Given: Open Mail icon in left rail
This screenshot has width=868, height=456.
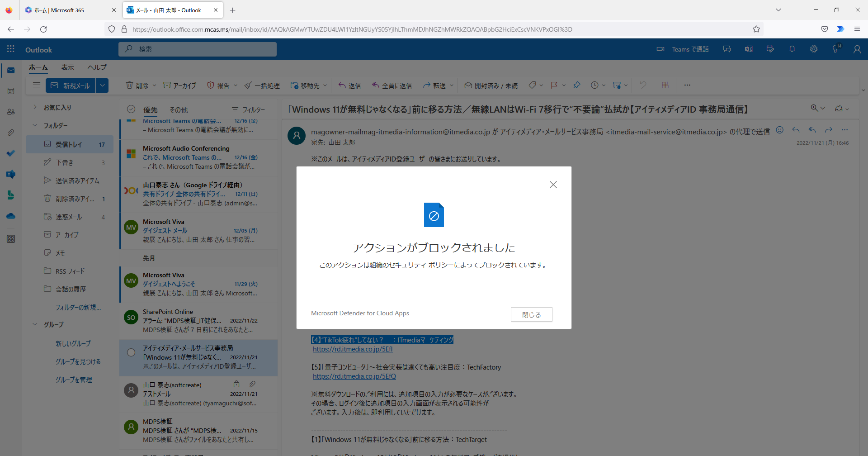Looking at the screenshot, I should pos(11,71).
